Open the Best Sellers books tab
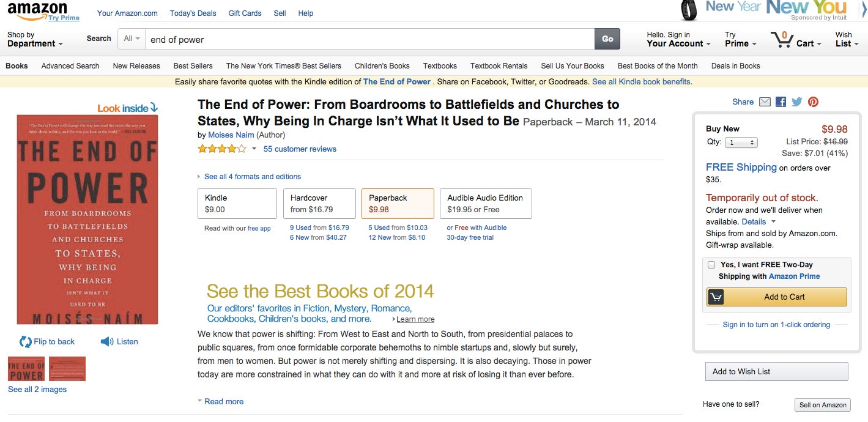The image size is (868, 422). (x=193, y=65)
